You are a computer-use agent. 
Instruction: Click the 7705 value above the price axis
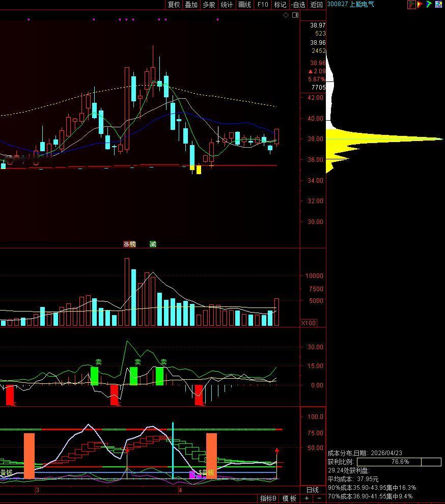pos(318,88)
